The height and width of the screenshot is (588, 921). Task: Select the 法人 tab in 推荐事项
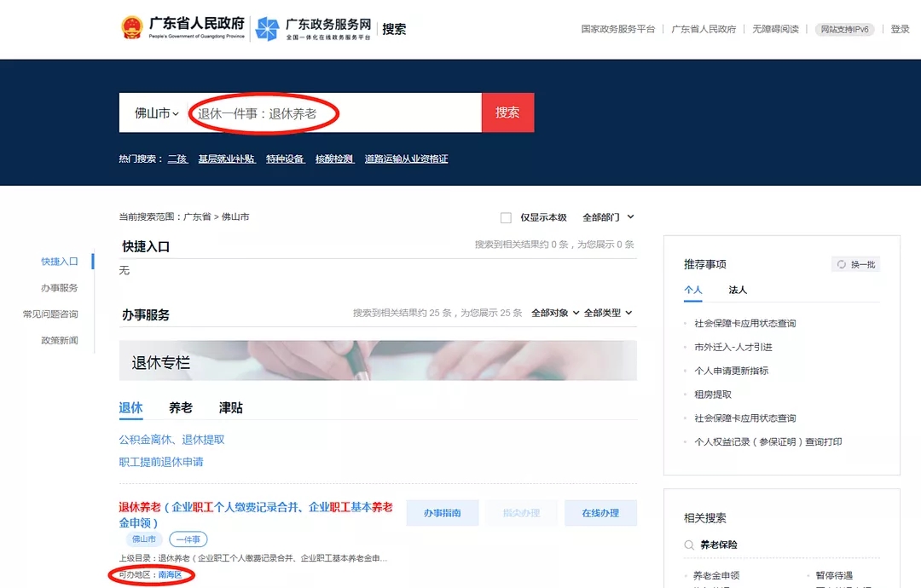tap(738, 290)
